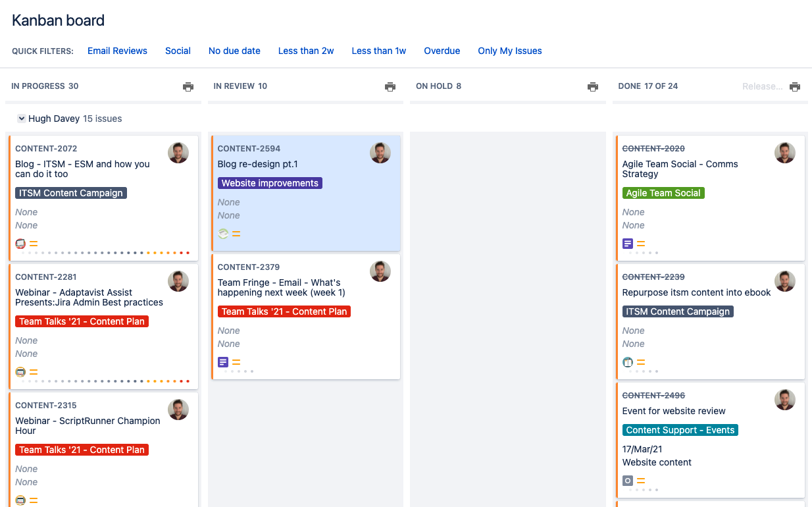This screenshot has height=507, width=812.
Task: Enable the Overdue quick filter
Action: tap(442, 51)
